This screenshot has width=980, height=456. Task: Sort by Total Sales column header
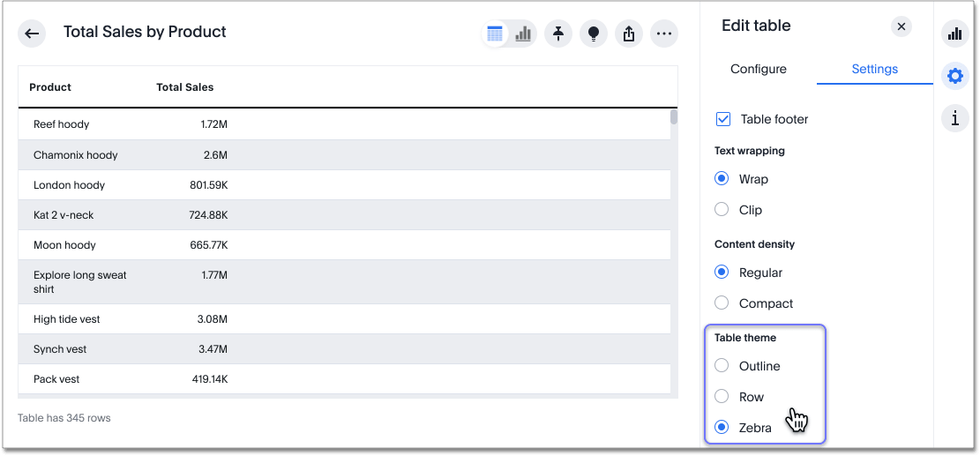tap(185, 87)
